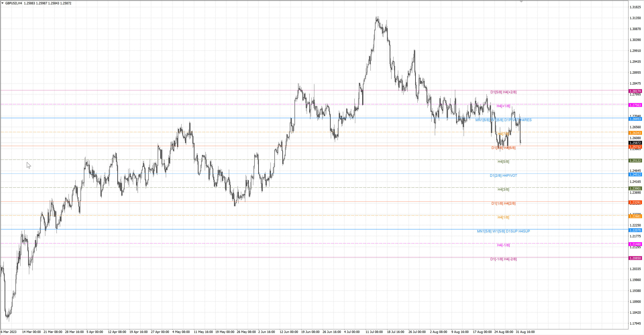This screenshot has width=644, height=335.
Task: Click the orange 1.26343 price tag
Action: coord(635,133)
